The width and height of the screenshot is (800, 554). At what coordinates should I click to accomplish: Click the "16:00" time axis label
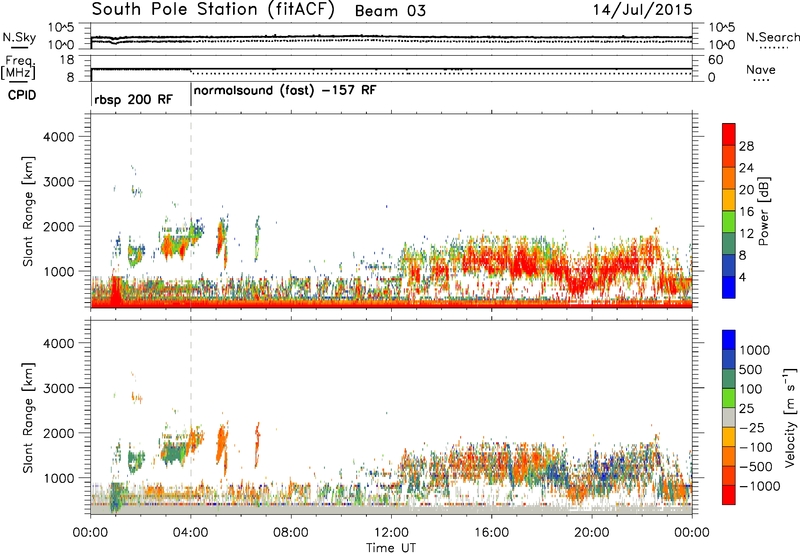[x=491, y=533]
